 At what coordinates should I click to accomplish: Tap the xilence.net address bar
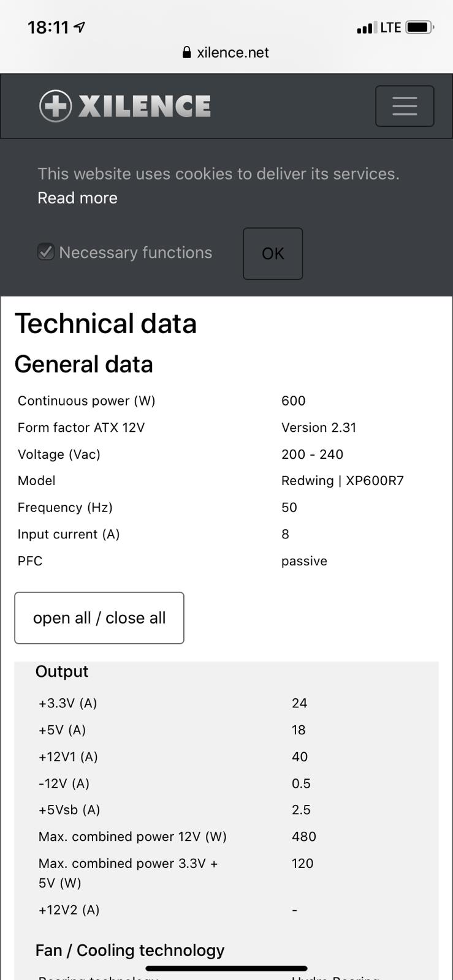(226, 53)
